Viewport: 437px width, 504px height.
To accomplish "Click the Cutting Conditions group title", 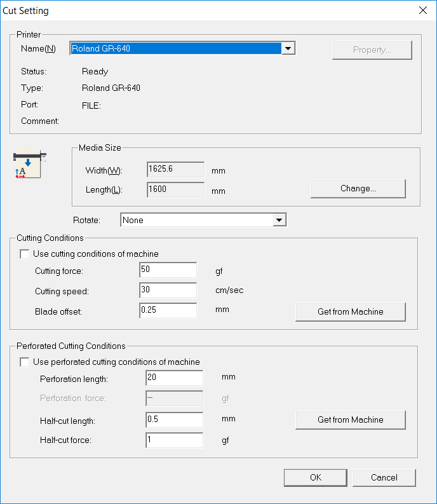I will click(x=50, y=238).
